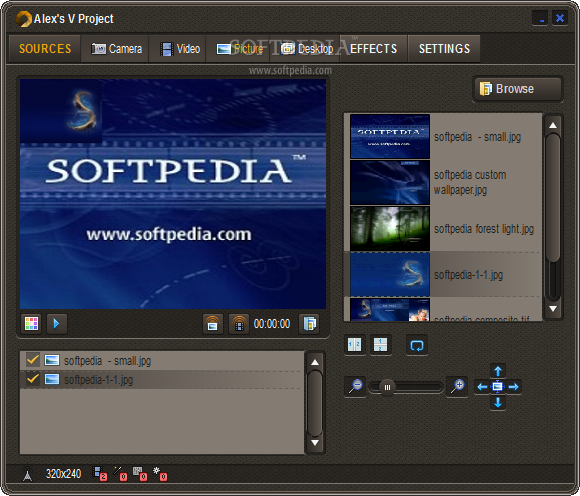The height and width of the screenshot is (496, 580).
Task: Click the move right arrow
Action: (513, 387)
